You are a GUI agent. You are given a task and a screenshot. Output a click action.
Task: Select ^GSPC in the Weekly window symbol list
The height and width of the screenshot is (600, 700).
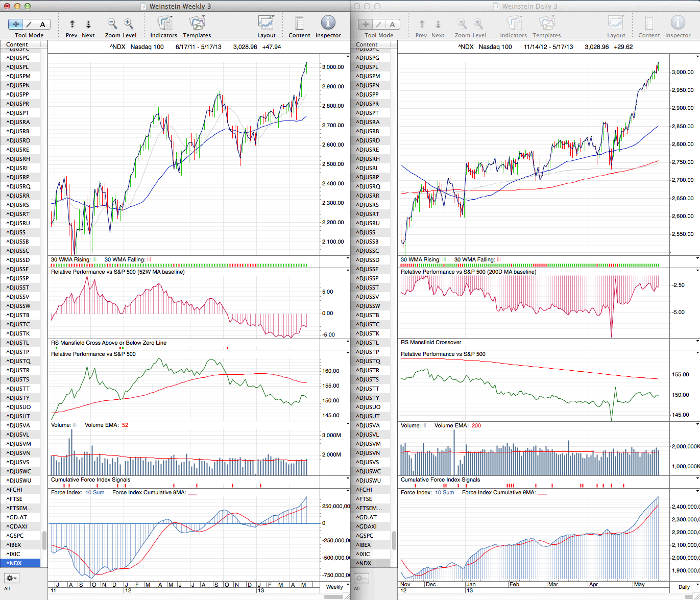tap(15, 536)
